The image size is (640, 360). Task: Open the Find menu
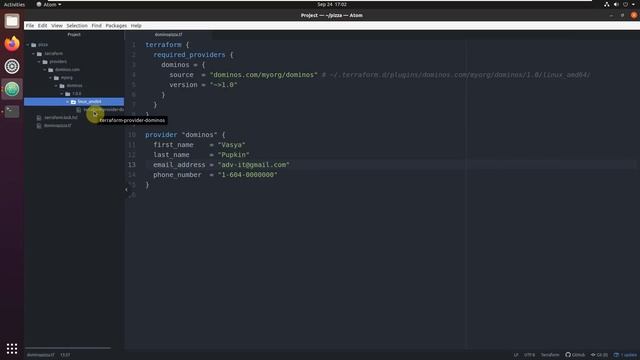pyautogui.click(x=96, y=25)
